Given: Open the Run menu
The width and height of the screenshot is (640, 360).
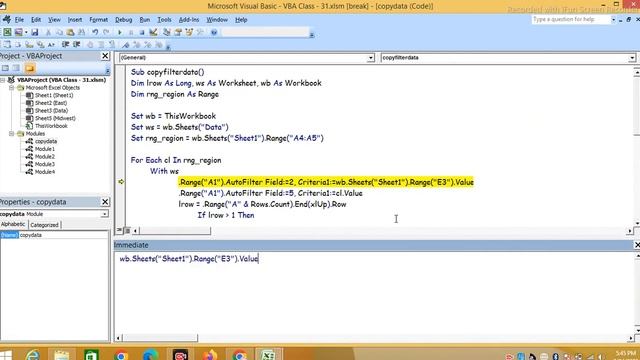Looking at the screenshot, I should [144, 20].
